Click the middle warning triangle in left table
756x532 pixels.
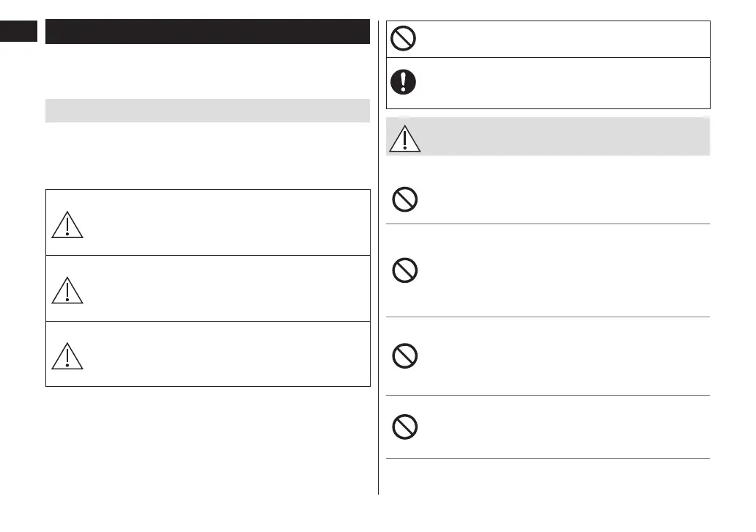coord(67,289)
